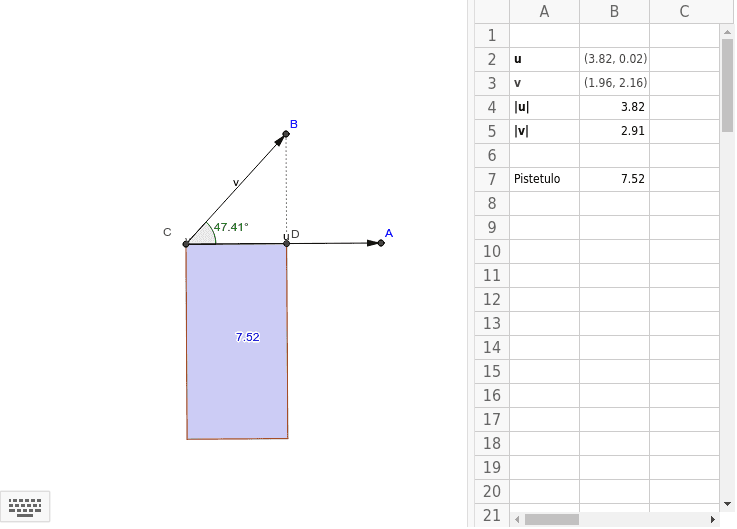
Task: Click the vertical scrollbar thumb
Action: tap(727, 85)
